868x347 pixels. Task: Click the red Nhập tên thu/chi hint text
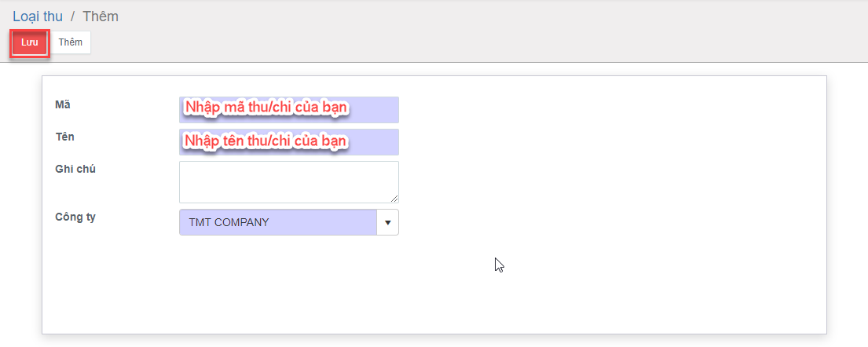tap(266, 141)
